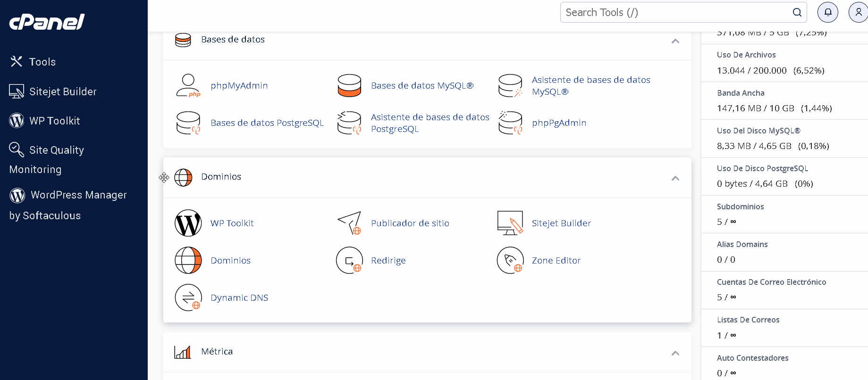Open Sitejet Builder in sidebar menu
Screen dimensions: 868x380
click(63, 91)
